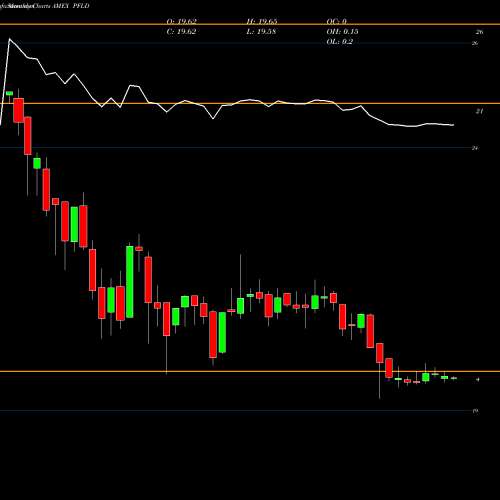The image size is (500, 500).
Task: Click the open value O: 19.62
Action: 181,22
